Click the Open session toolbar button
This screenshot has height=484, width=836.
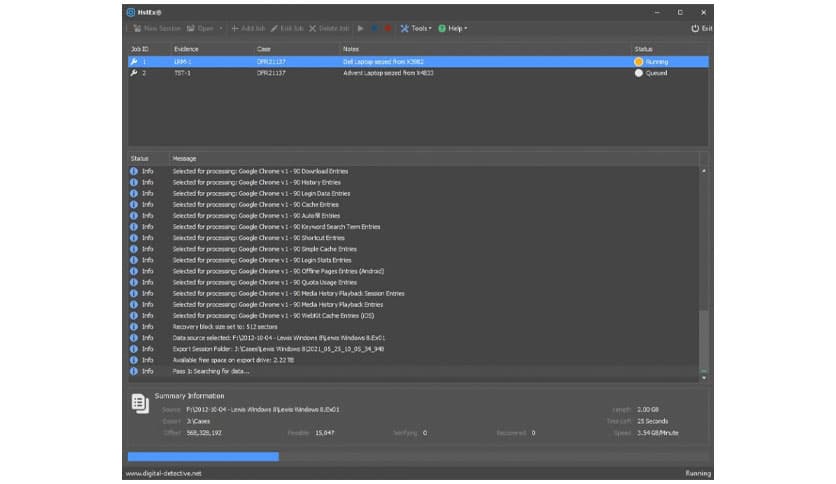pyautogui.click(x=200, y=28)
